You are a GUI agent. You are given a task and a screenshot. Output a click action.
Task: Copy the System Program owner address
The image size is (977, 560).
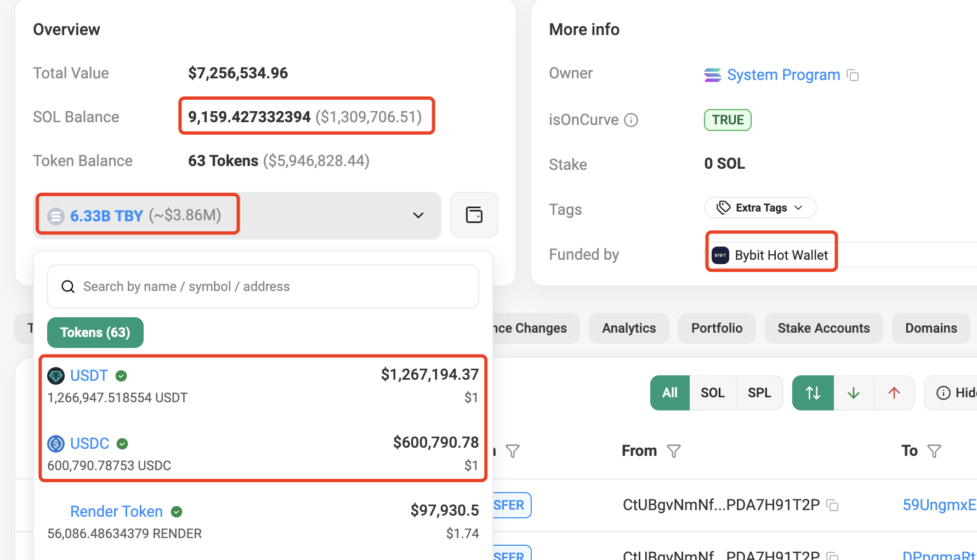[853, 75]
